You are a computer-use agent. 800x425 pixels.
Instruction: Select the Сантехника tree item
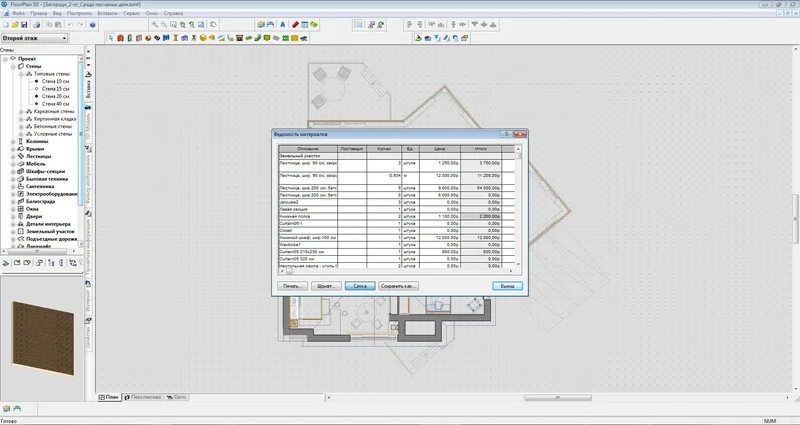[x=40, y=186]
